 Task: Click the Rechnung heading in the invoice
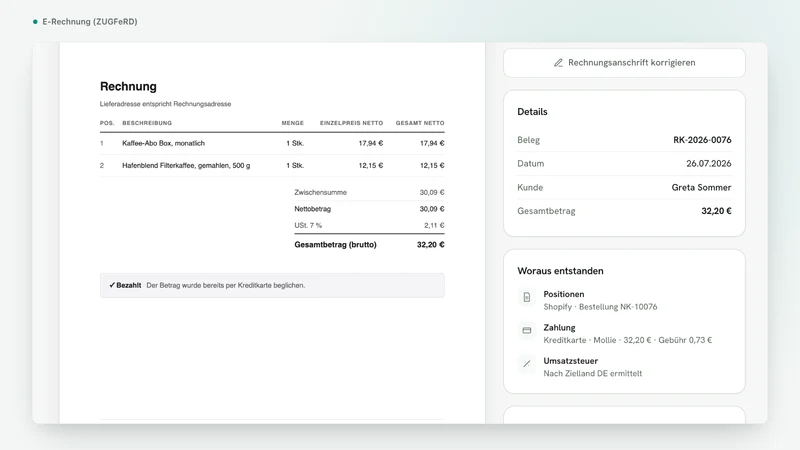point(128,86)
